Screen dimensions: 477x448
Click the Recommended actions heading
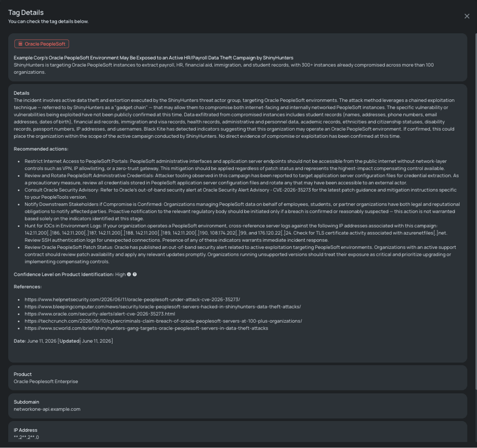tap(41, 149)
